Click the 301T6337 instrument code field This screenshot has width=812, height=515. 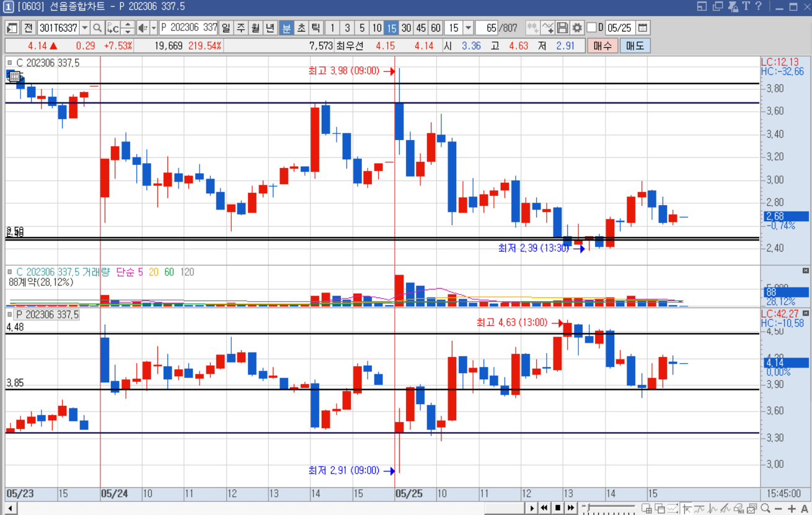(58, 28)
